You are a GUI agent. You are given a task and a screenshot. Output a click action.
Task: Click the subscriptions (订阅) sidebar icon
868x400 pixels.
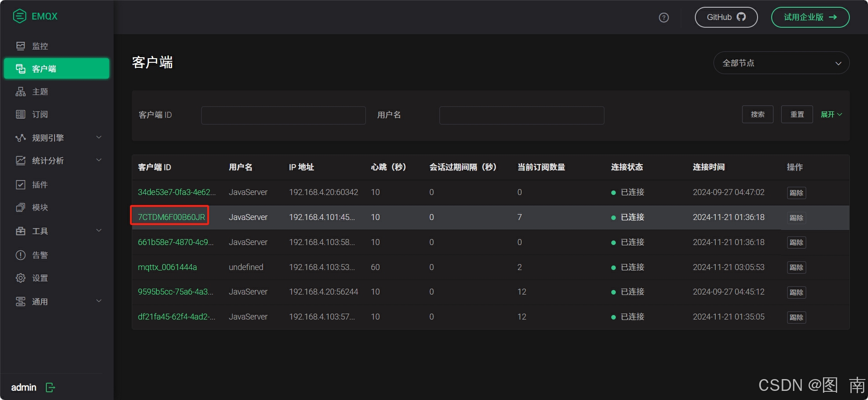coord(20,114)
